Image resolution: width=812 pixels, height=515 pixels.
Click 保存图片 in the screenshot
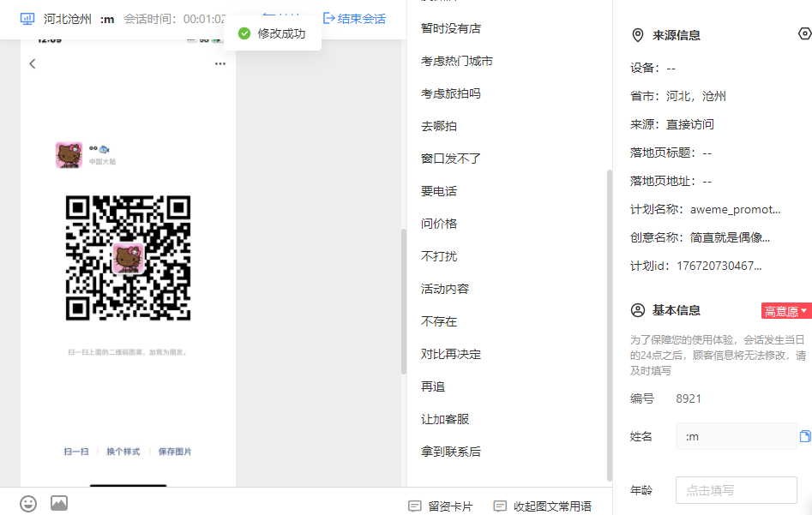pyautogui.click(x=175, y=452)
